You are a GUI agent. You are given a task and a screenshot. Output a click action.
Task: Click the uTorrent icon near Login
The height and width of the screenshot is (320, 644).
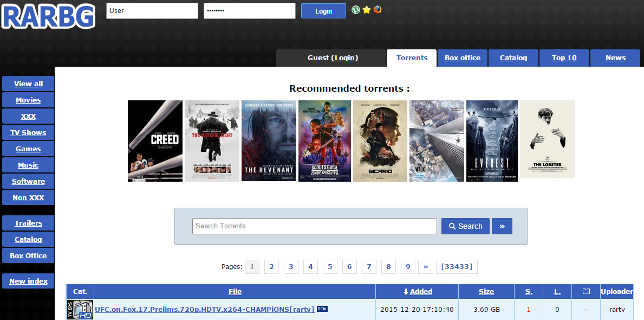[356, 9]
